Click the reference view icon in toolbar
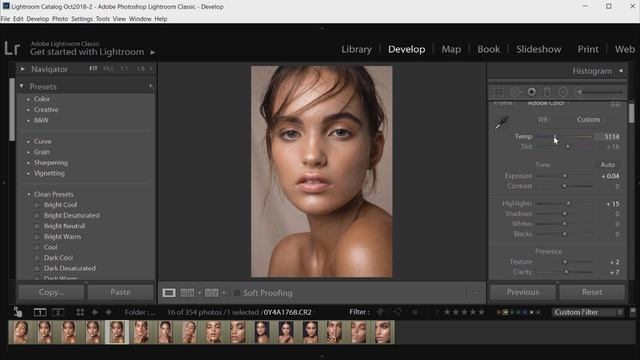The image size is (640, 360). coord(187,293)
